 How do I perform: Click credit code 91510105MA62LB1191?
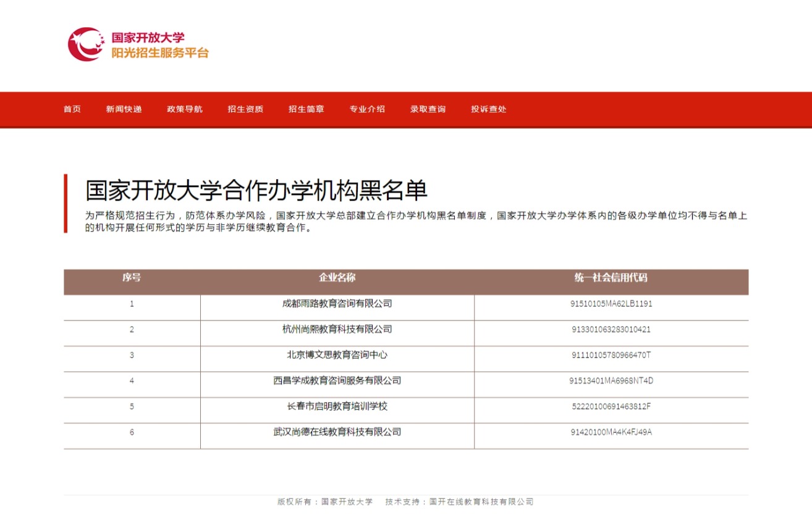coord(611,304)
